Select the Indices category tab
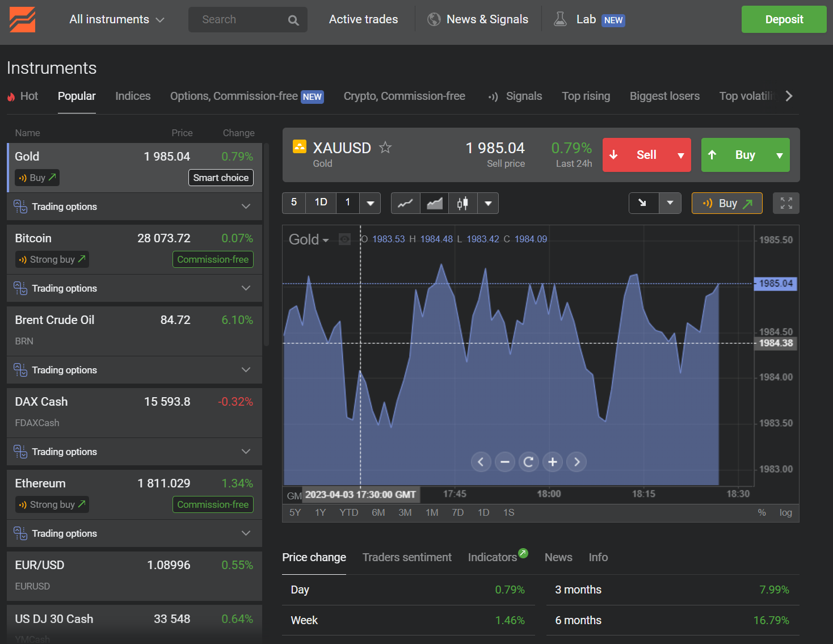 coord(132,96)
